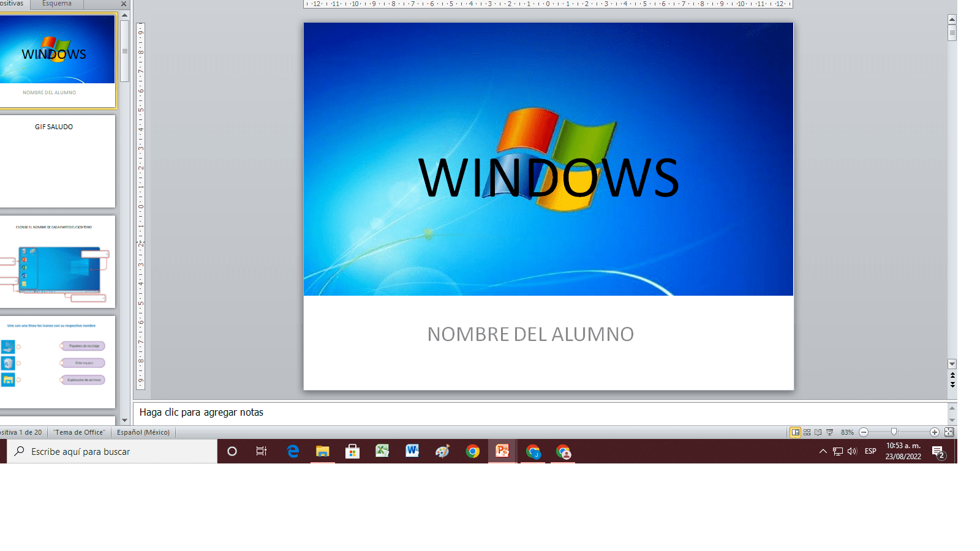Open Paint from taskbar

pyautogui.click(x=442, y=451)
